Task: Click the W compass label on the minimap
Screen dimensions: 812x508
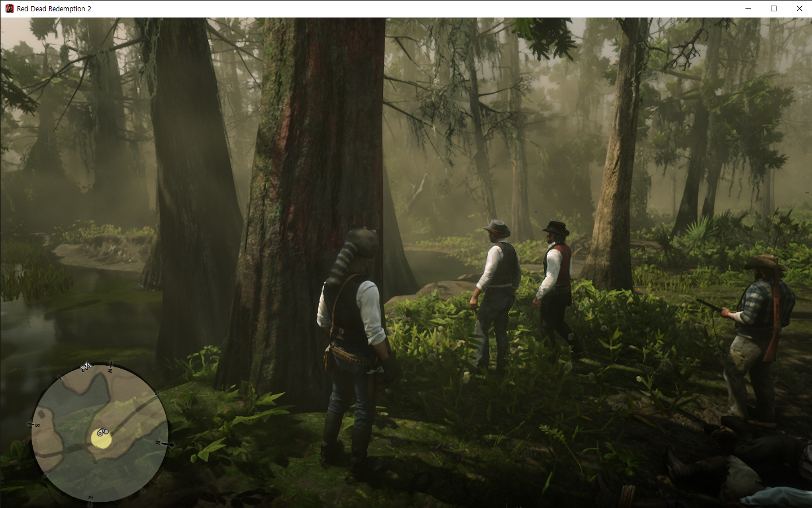Action: click(110, 370)
